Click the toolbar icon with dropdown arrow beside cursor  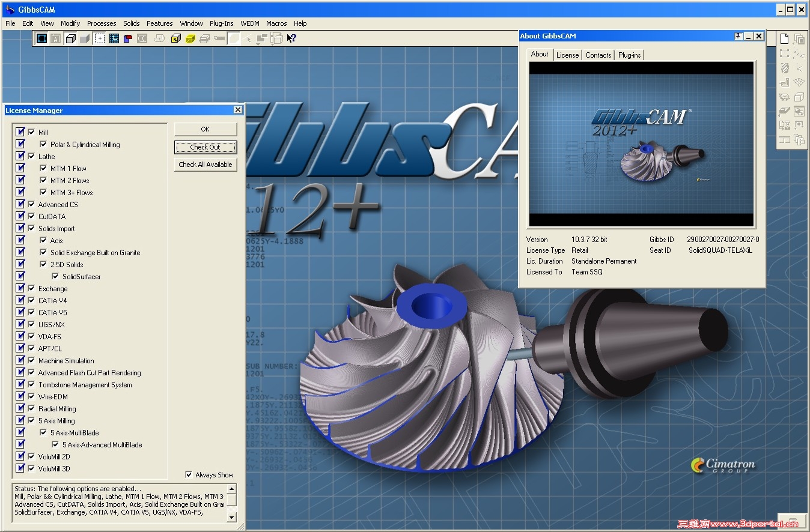click(262, 38)
